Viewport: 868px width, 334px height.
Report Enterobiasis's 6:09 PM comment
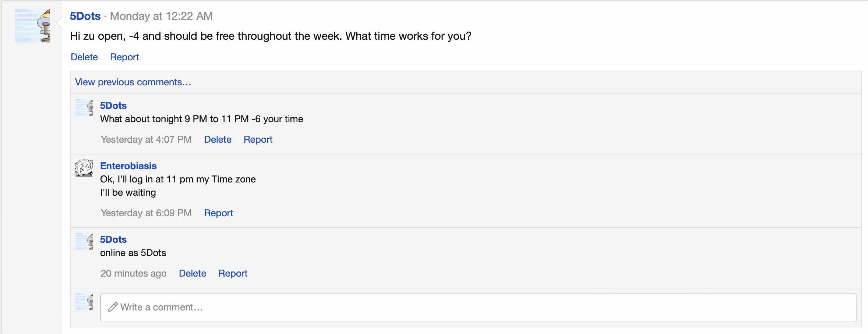(219, 213)
